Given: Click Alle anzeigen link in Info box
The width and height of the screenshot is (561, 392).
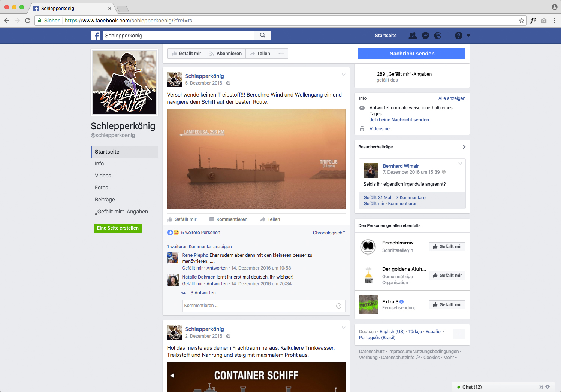Looking at the screenshot, I should [x=452, y=98].
